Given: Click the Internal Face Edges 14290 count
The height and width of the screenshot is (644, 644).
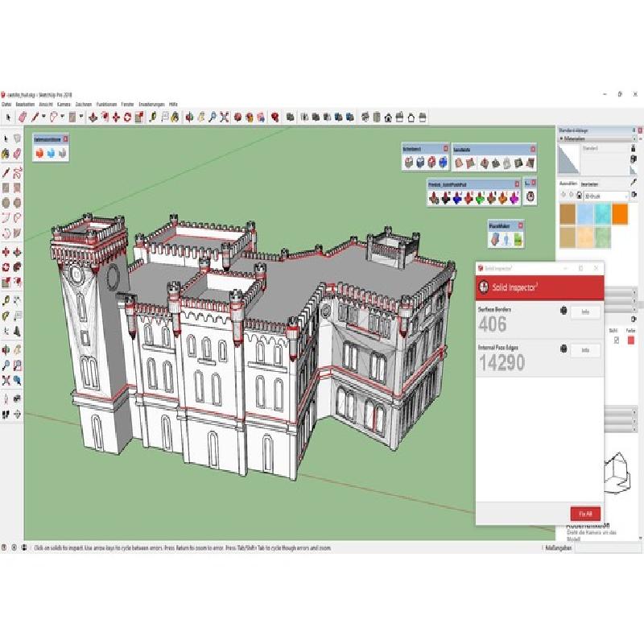Looking at the screenshot, I should click(502, 363).
